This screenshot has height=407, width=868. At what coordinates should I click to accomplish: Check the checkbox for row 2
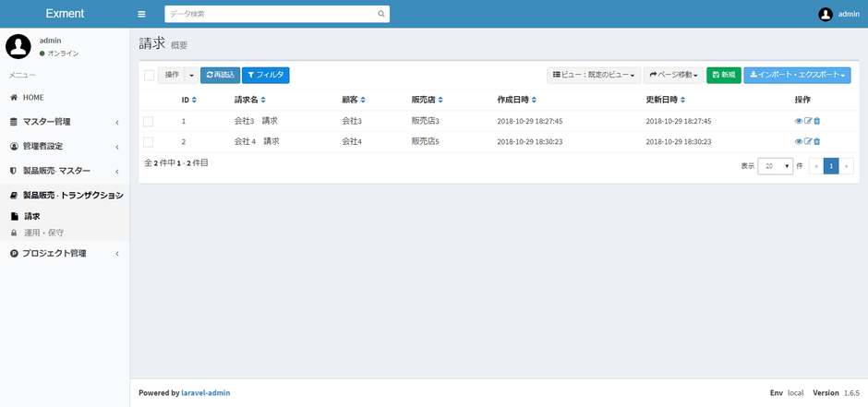click(x=149, y=141)
